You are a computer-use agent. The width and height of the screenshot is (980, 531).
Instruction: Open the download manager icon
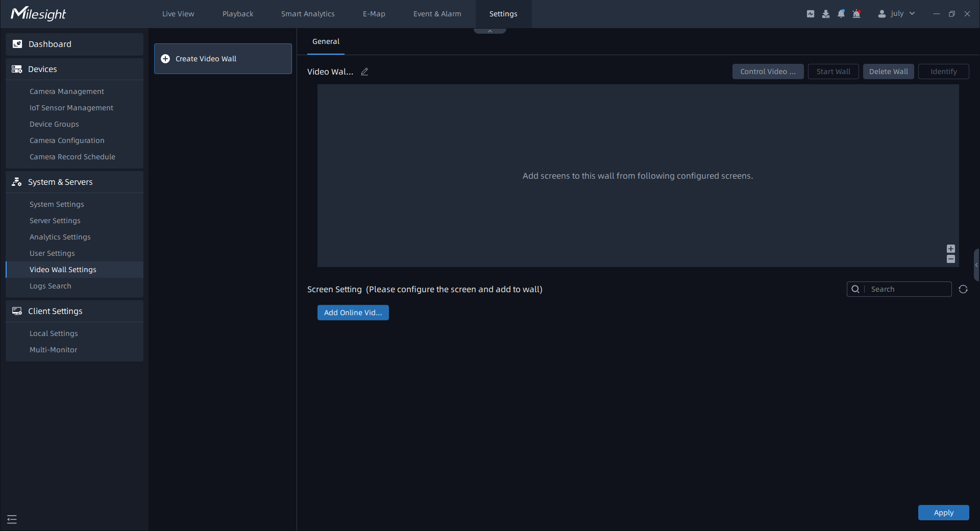pos(825,14)
